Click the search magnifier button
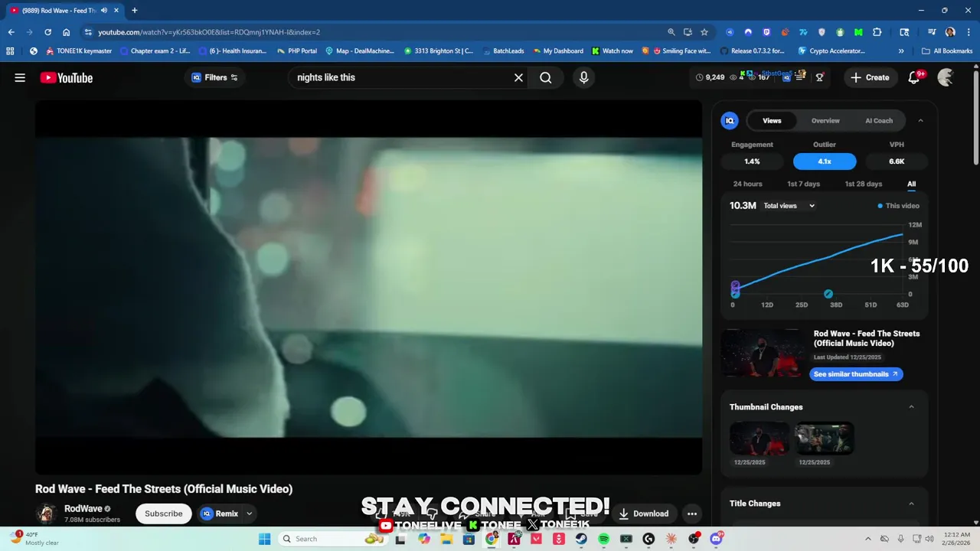The width and height of the screenshot is (980, 551). click(x=545, y=77)
